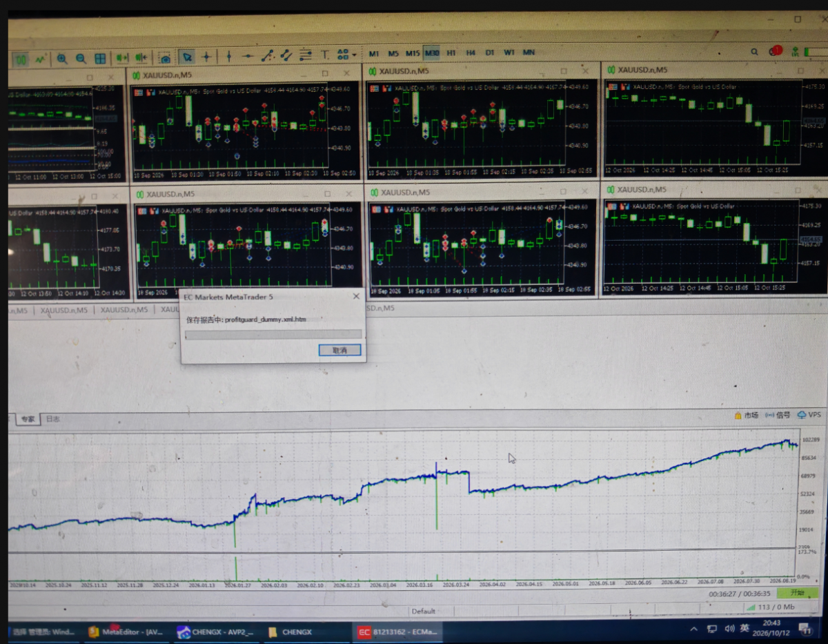
Task: Open search with the magnifier icon
Action: [x=756, y=51]
